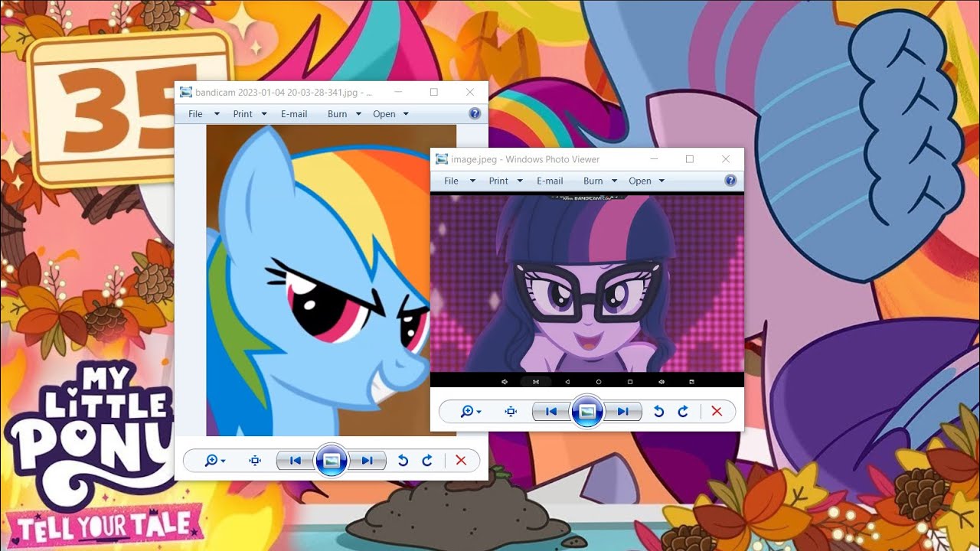Click E-mail in image.jpeg window
980x551 pixels.
550,181
